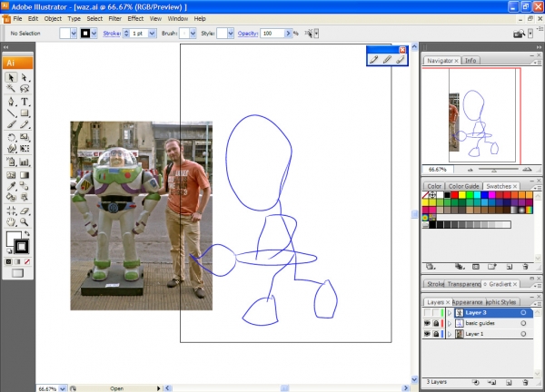This screenshot has height=392, width=545.
Task: Select the Crop Area tool
Action: click(x=11, y=211)
